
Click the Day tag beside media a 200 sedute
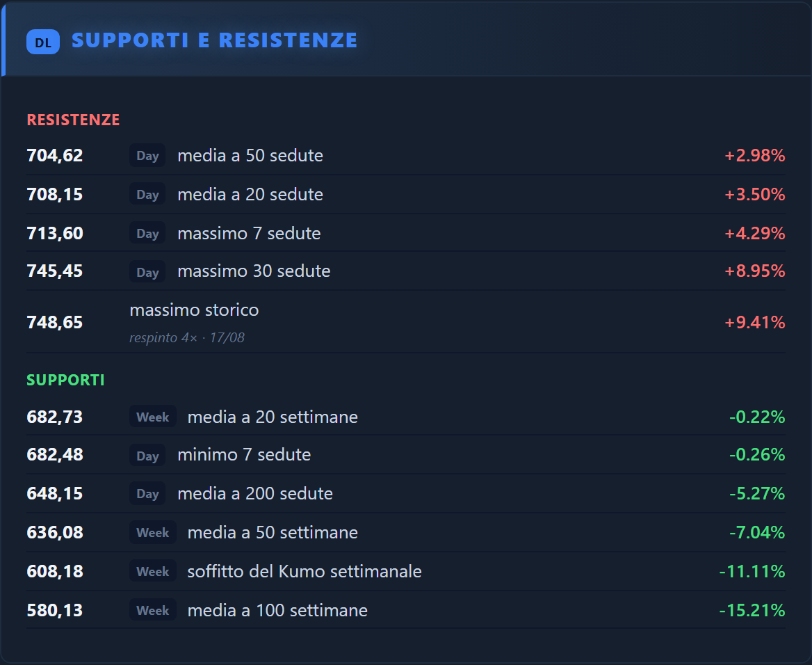(x=147, y=493)
